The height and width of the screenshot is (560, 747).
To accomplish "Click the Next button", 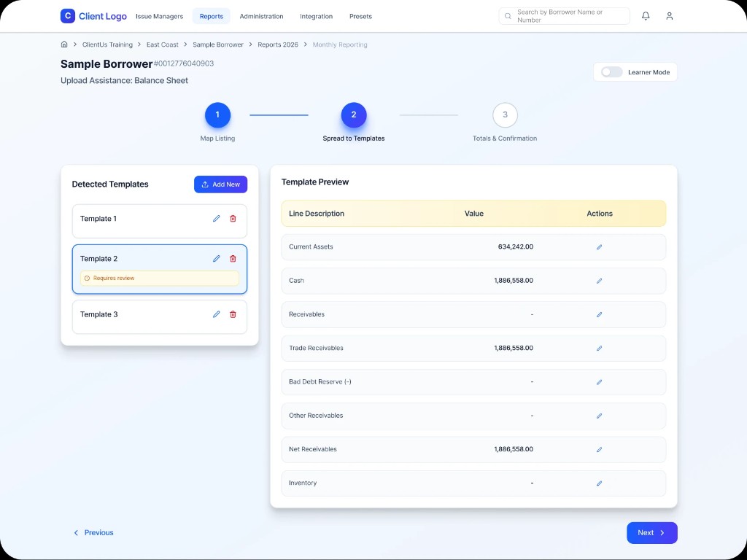I will pos(651,533).
